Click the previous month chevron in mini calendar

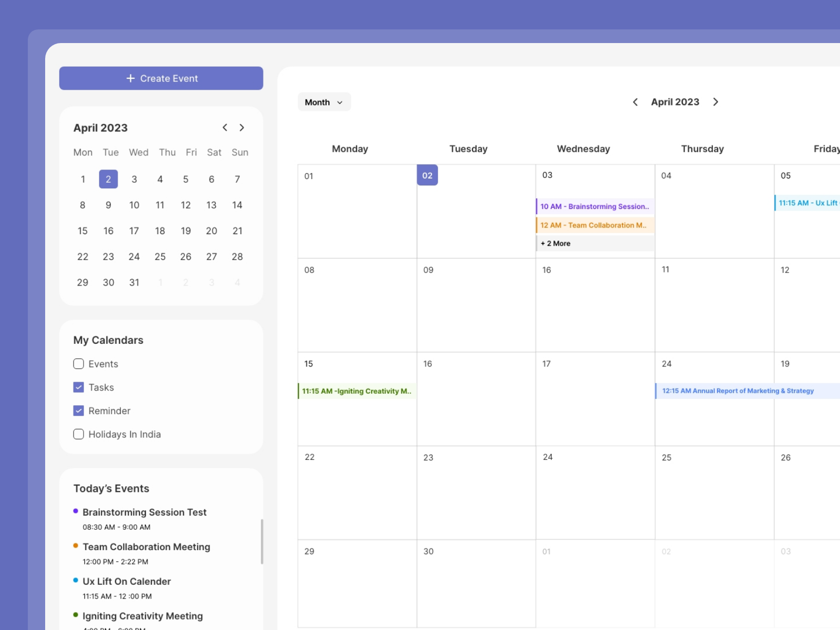[225, 128]
